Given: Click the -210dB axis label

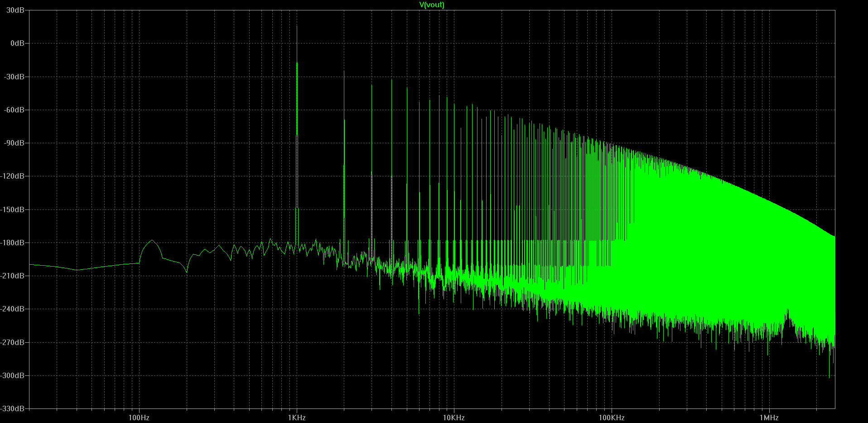Looking at the screenshot, I should [13, 276].
